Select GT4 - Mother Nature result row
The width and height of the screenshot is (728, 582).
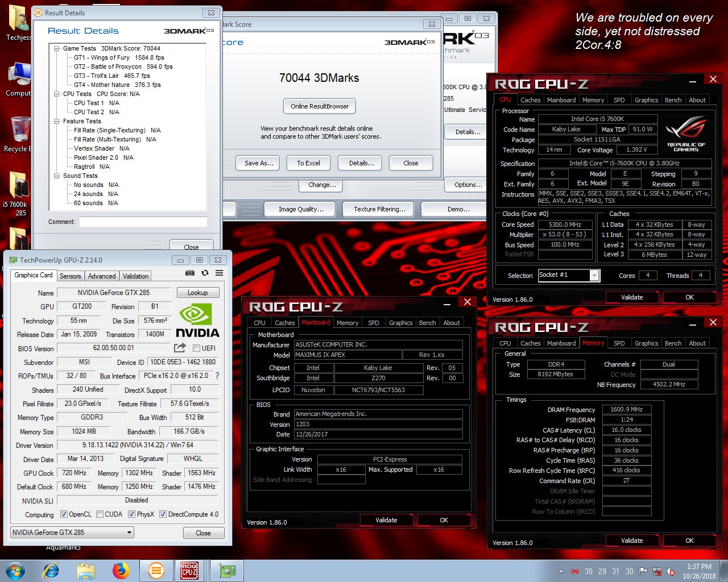[117, 85]
